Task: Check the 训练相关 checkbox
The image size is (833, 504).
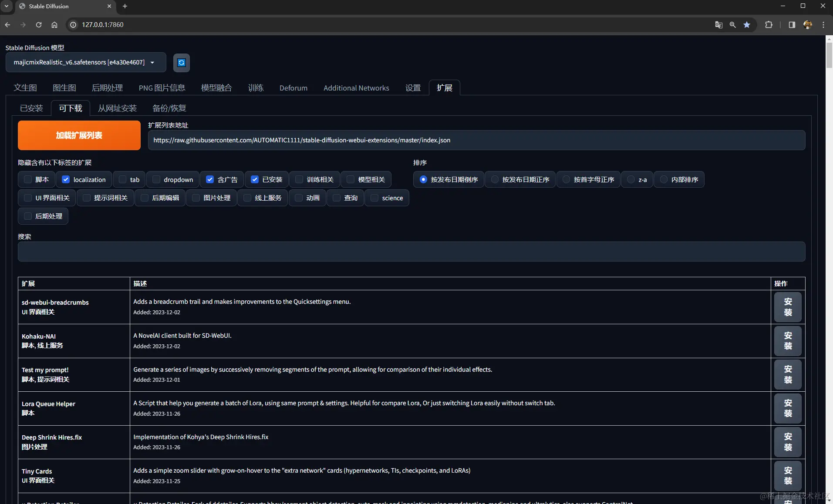Action: coord(299,179)
